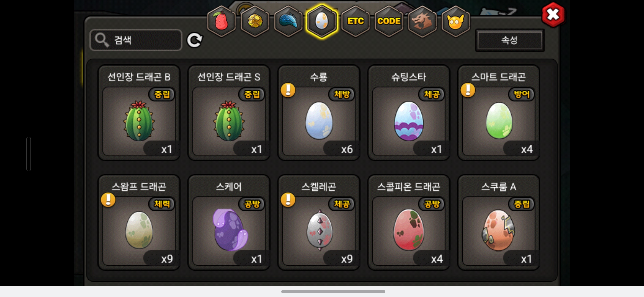Select the egg category tab
The height and width of the screenshot is (297, 644).
pyautogui.click(x=322, y=21)
